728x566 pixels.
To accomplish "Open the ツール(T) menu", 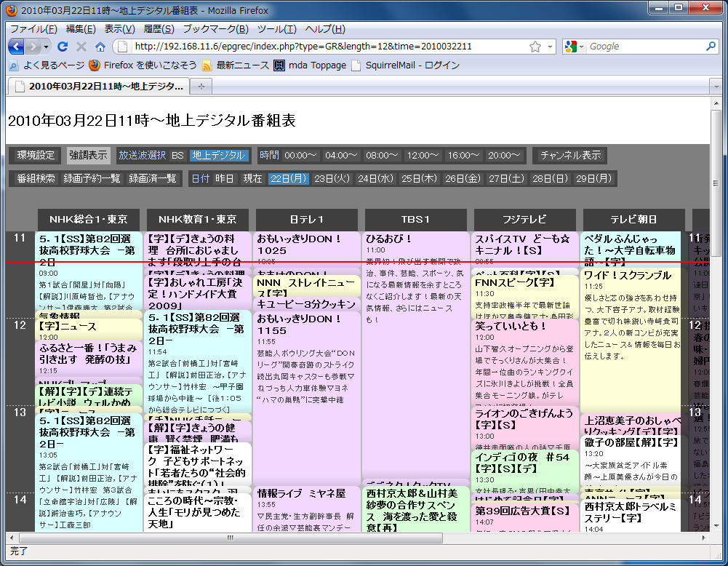I will coord(276,29).
